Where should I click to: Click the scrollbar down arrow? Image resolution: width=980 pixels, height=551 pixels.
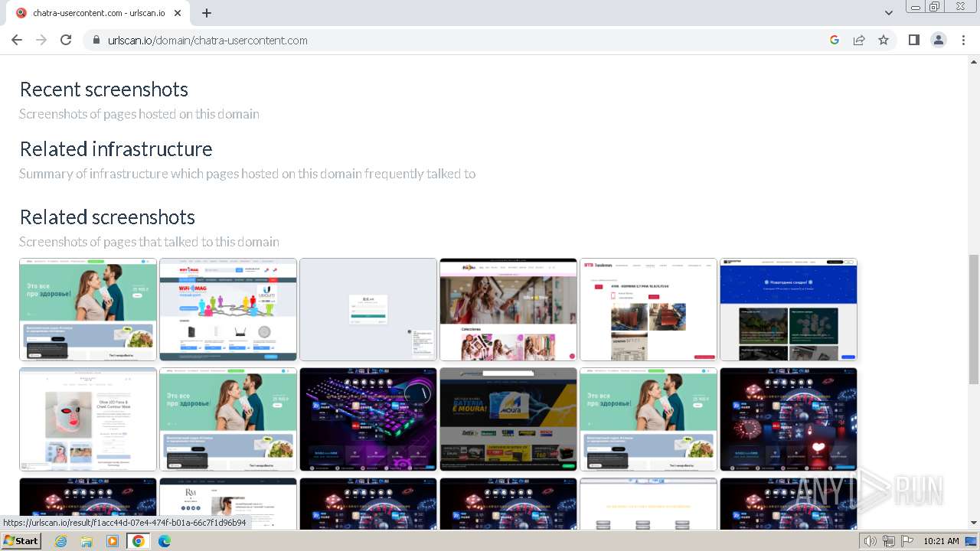click(974, 523)
